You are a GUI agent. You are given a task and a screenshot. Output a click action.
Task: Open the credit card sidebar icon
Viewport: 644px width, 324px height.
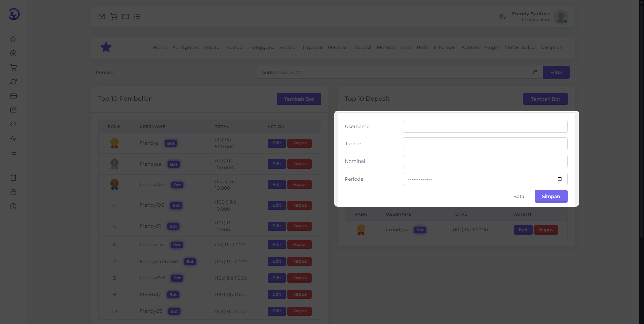(13, 96)
